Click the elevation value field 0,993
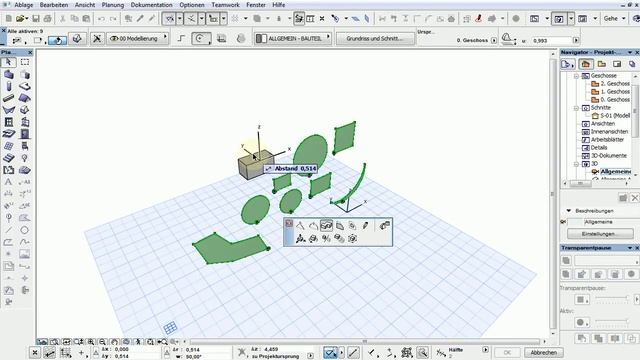The height and width of the screenshot is (360, 640). (x=552, y=40)
